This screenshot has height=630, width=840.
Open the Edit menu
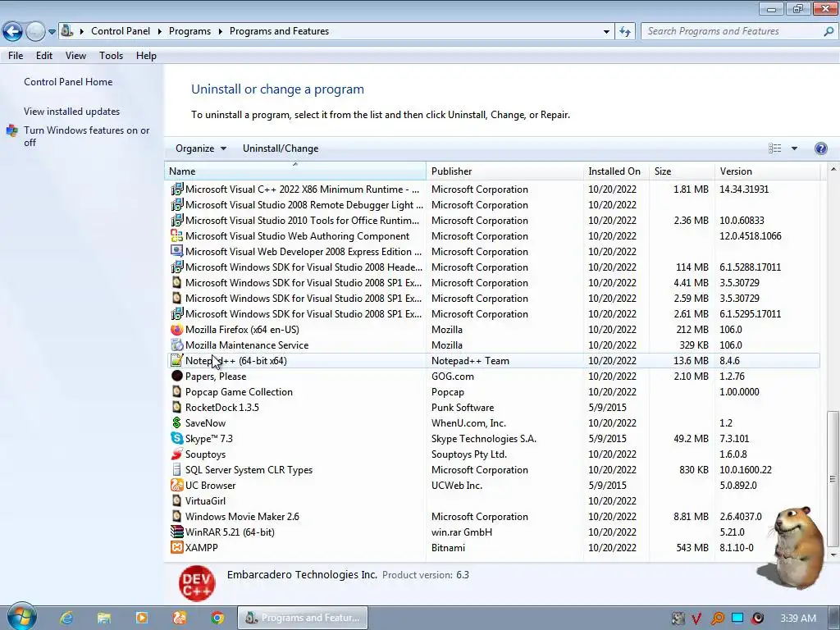[44, 56]
